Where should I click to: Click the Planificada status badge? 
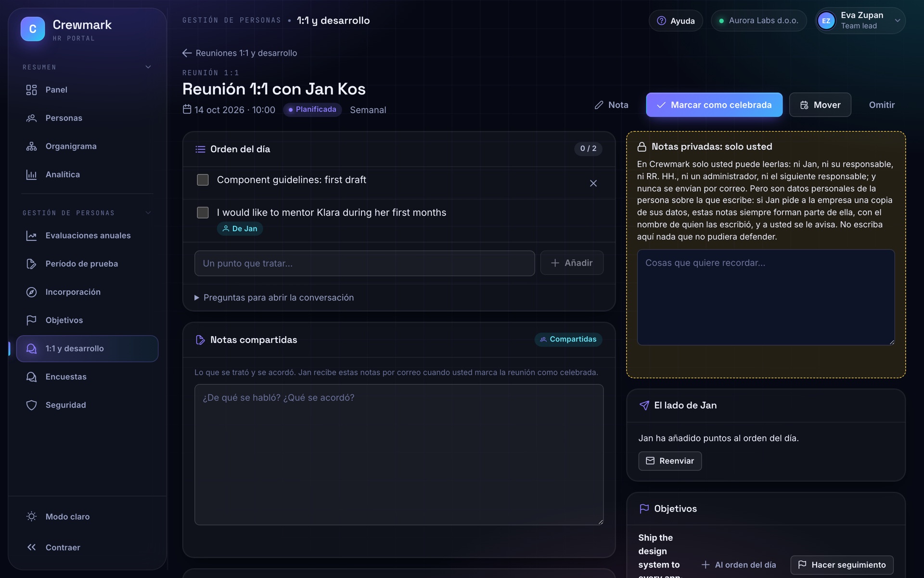pos(312,110)
